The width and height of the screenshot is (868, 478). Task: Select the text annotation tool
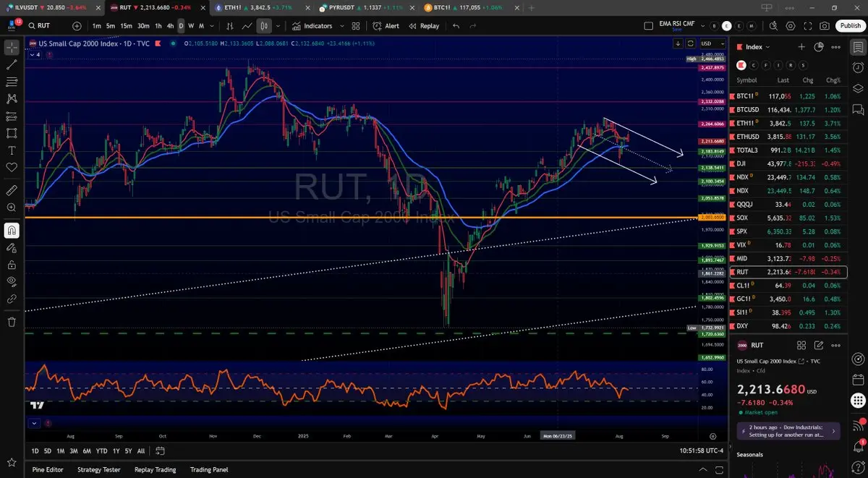12,150
